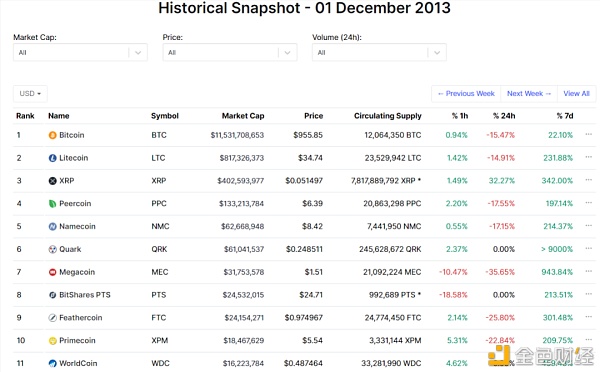Image resolution: width=600 pixels, height=372 pixels.
Task: Go to Previous Week snapshot
Action: click(466, 93)
